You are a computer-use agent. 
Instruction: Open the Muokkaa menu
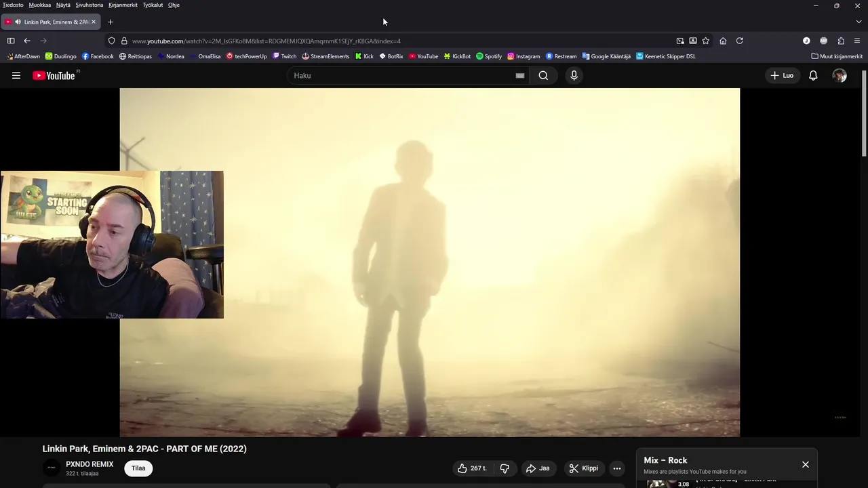click(x=40, y=5)
